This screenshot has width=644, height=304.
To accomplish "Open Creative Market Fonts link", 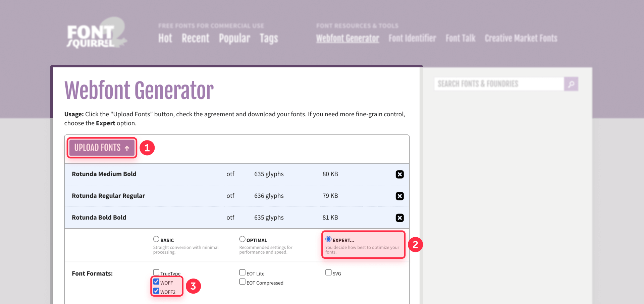I will (x=521, y=38).
